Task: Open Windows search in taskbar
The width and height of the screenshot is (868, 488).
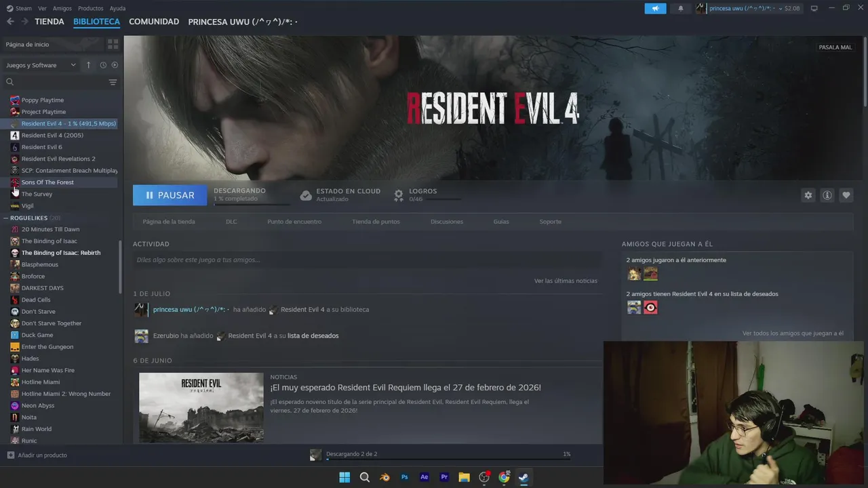Action: tap(365, 477)
